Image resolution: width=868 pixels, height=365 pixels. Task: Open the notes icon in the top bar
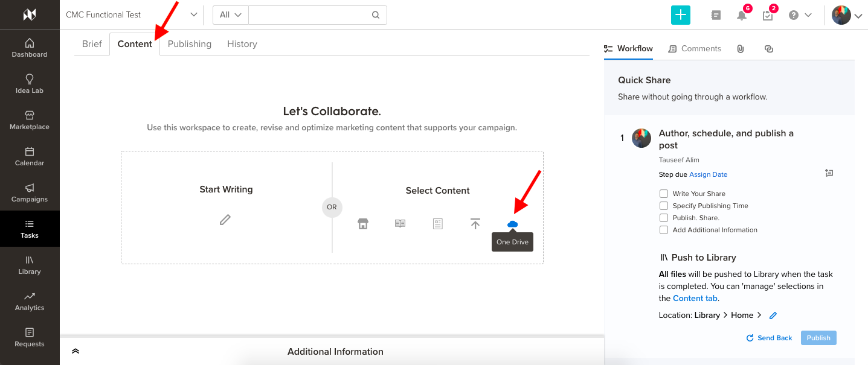tap(716, 15)
